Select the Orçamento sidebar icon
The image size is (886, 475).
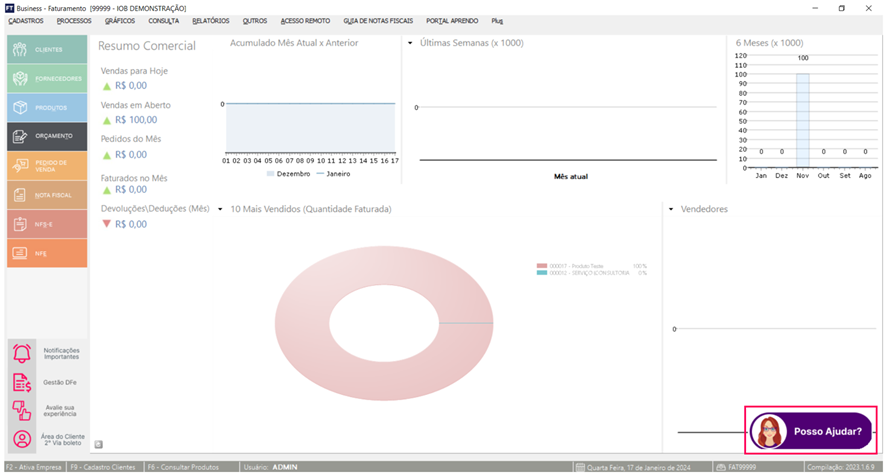click(x=20, y=136)
